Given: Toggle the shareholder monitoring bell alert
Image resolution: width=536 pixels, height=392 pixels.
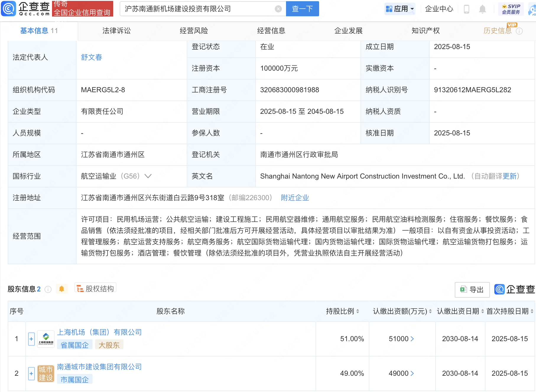Looking at the screenshot, I should pyautogui.click(x=61, y=289).
